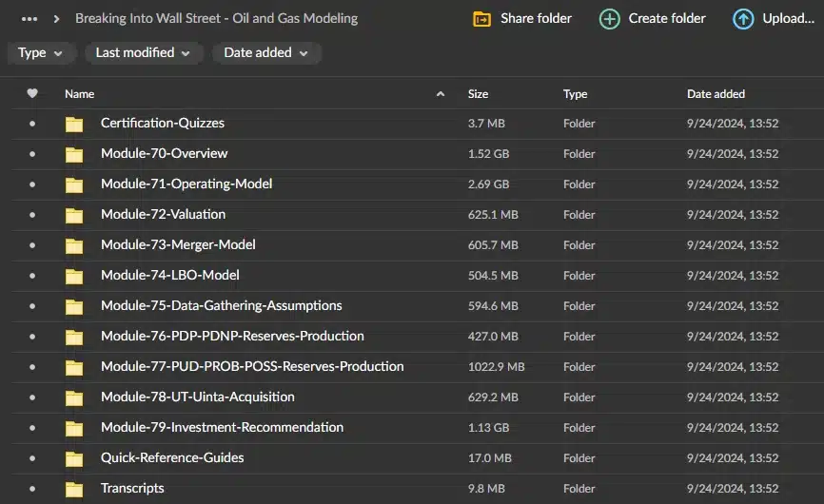
Task: Toggle favorite dot for Module-72-Valuation row
Action: click(x=32, y=215)
